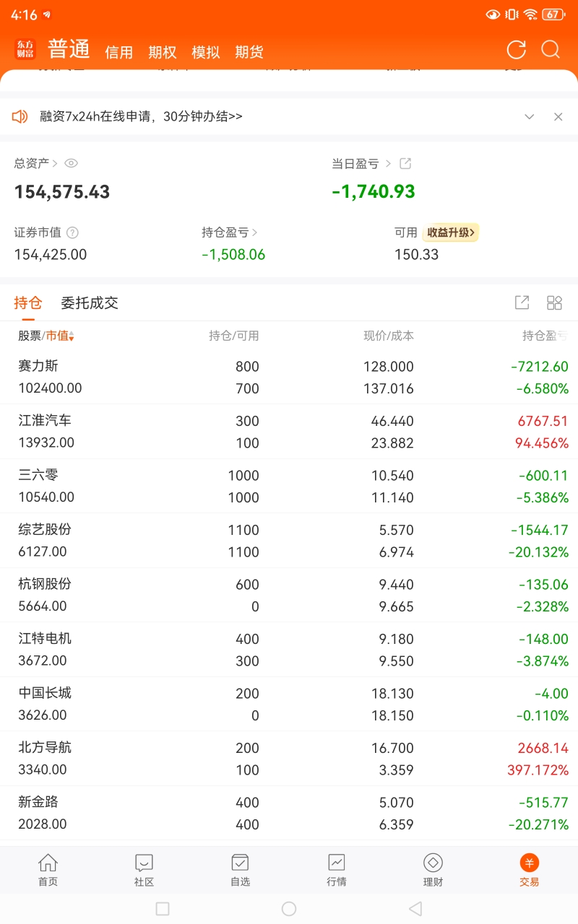Open 赛力斯 holding row
This screenshot has height=924, width=578.
pos(289,377)
